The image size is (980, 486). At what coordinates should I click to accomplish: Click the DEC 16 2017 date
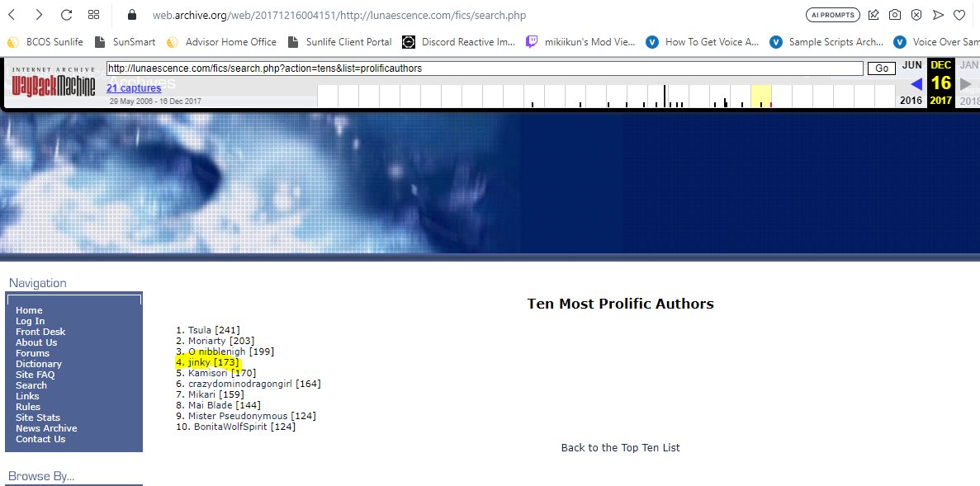coord(940,83)
